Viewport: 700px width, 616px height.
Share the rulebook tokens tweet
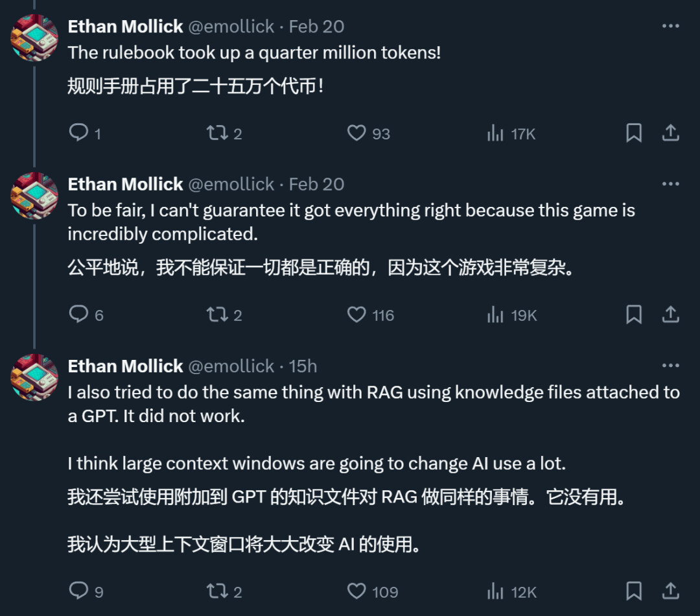(x=670, y=133)
